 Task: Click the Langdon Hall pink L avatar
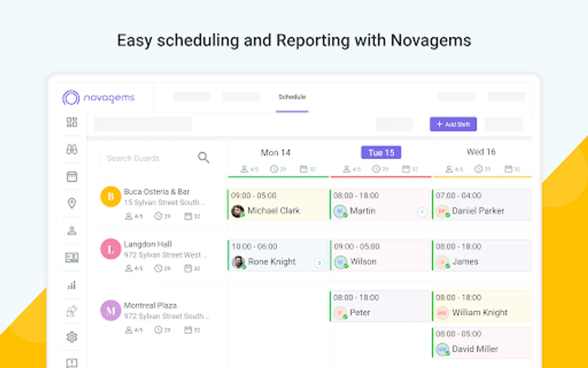pos(111,249)
